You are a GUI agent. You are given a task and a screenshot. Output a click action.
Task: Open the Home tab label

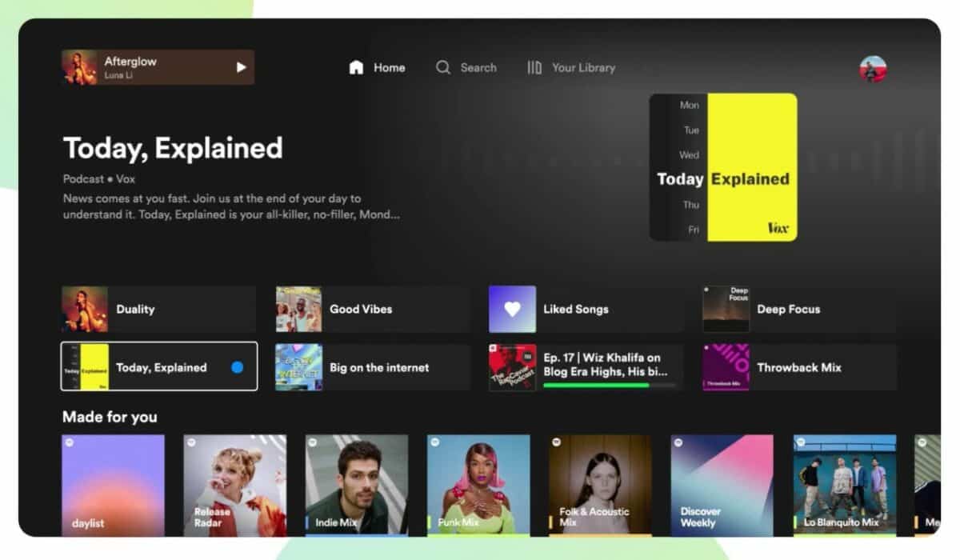point(389,67)
